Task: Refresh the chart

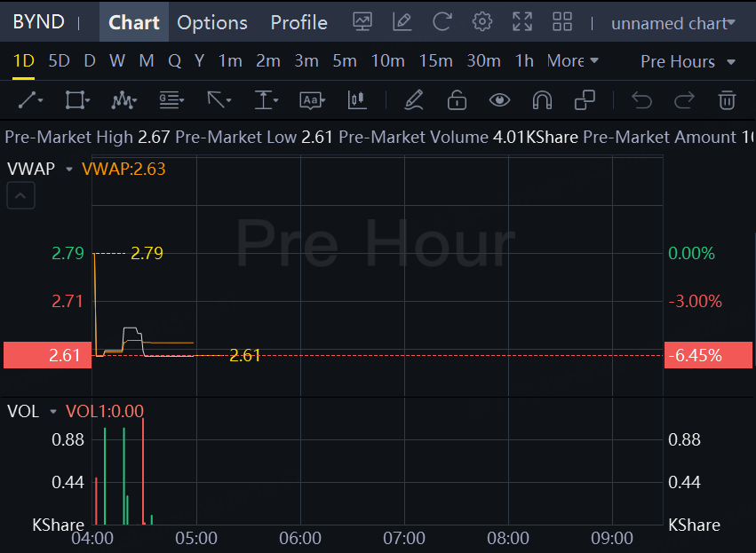Action: pyautogui.click(x=442, y=21)
